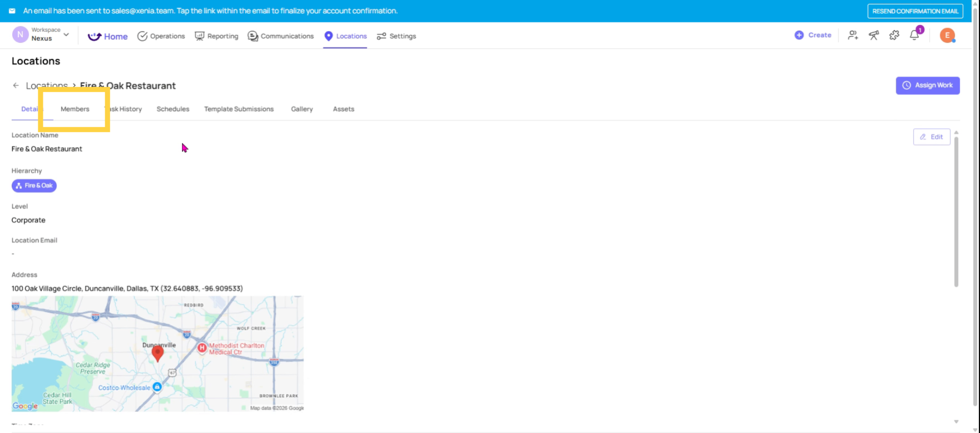
Task: Click the Edit button
Action: coord(932,137)
